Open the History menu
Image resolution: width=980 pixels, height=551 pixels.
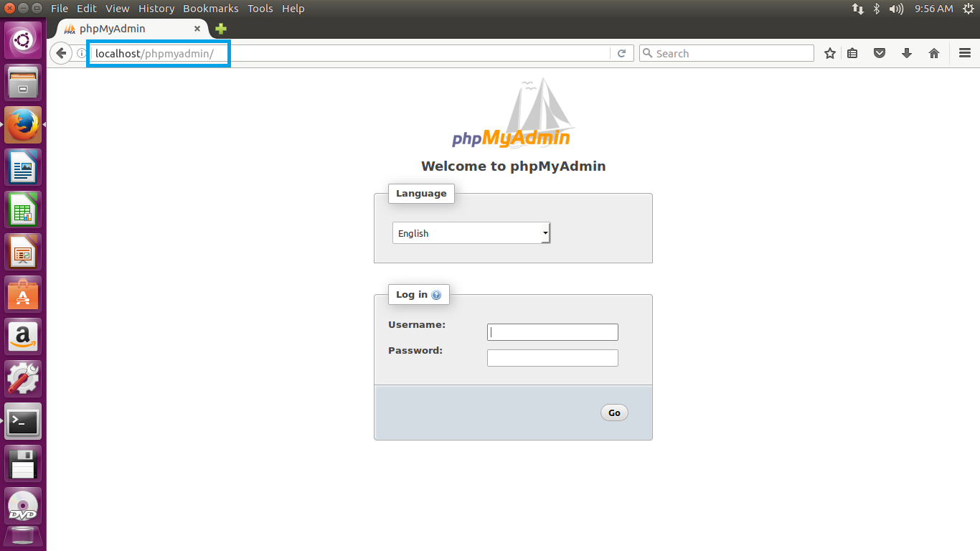point(156,9)
